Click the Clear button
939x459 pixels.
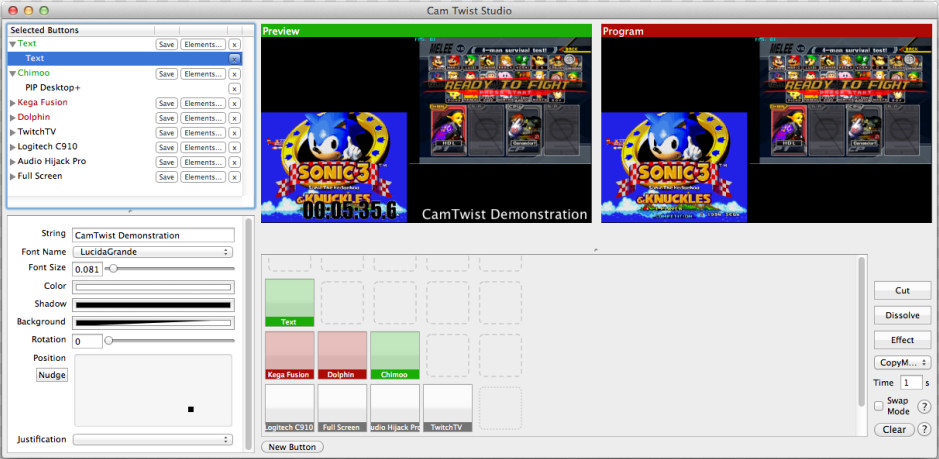point(894,430)
